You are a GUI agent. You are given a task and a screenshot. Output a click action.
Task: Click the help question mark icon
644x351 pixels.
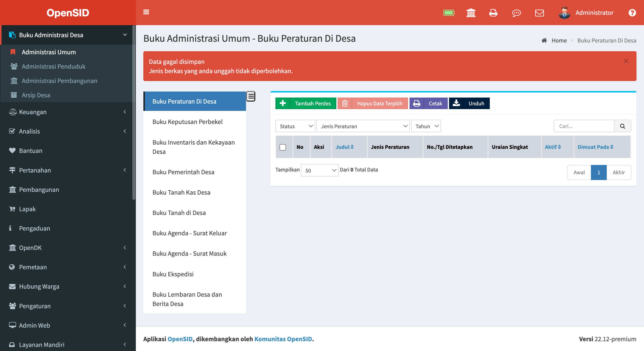(x=632, y=13)
